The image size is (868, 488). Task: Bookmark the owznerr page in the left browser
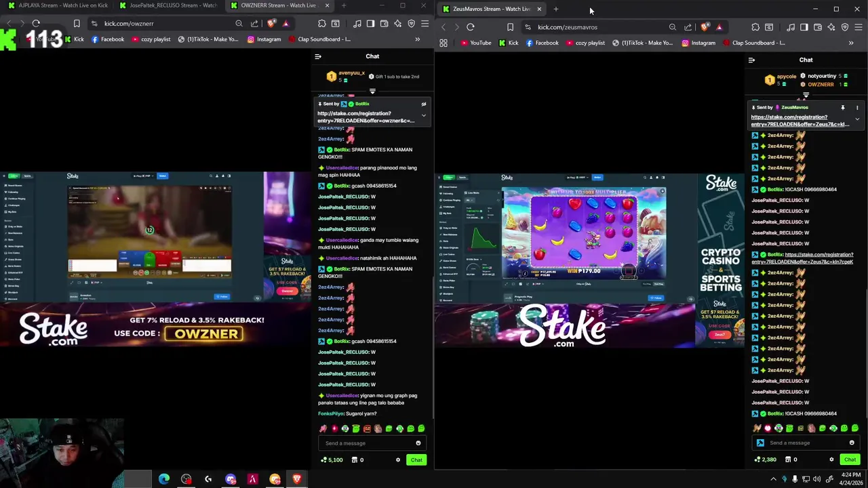coord(77,23)
